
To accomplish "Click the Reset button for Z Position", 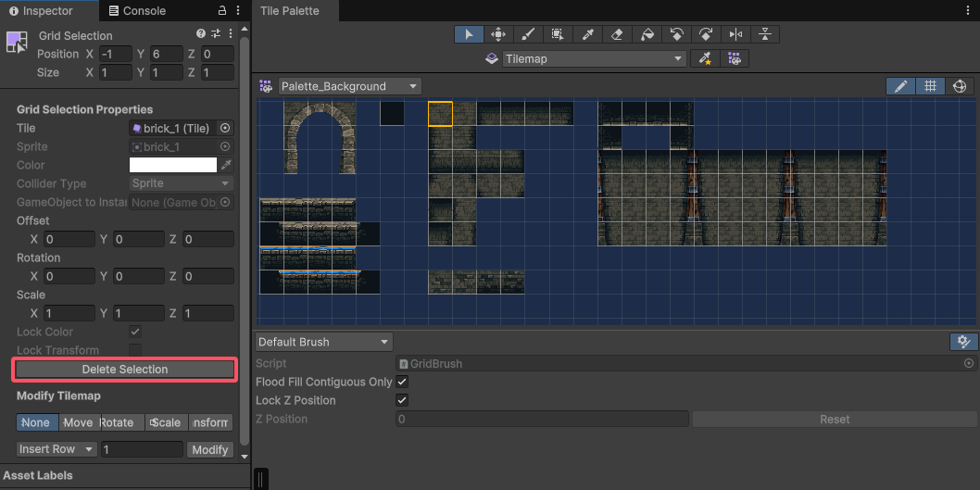I will point(835,419).
